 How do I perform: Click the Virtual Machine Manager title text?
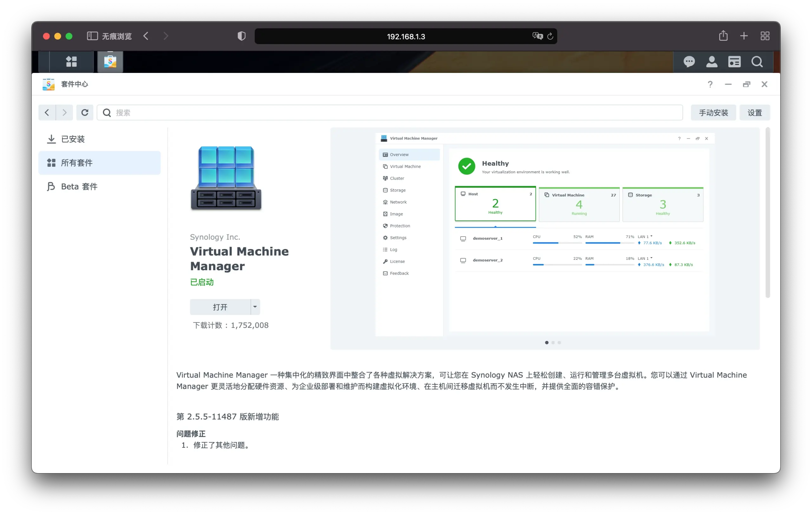pyautogui.click(x=239, y=259)
